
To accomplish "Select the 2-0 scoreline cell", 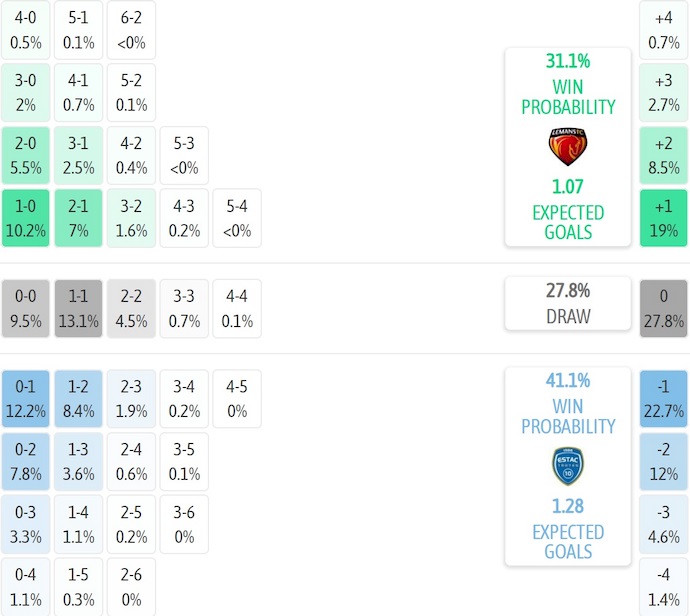I will pos(26,156).
